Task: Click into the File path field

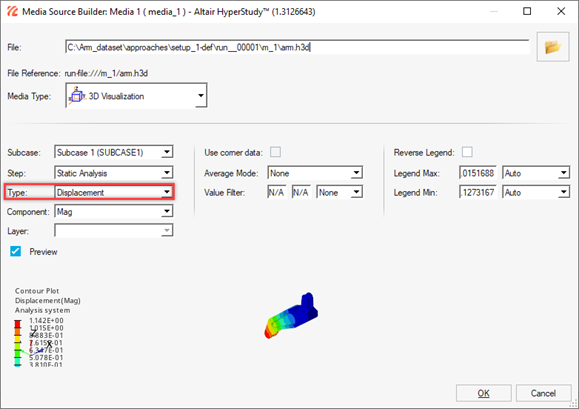Action: tap(297, 47)
